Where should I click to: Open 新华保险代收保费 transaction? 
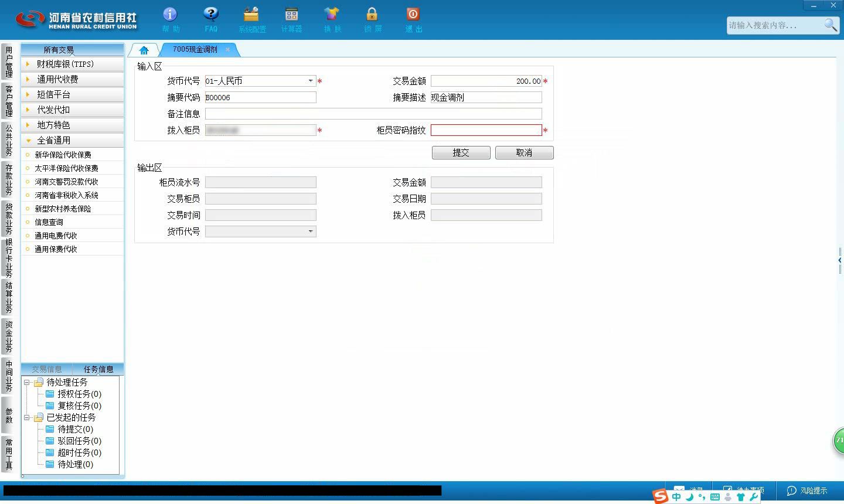click(72, 155)
